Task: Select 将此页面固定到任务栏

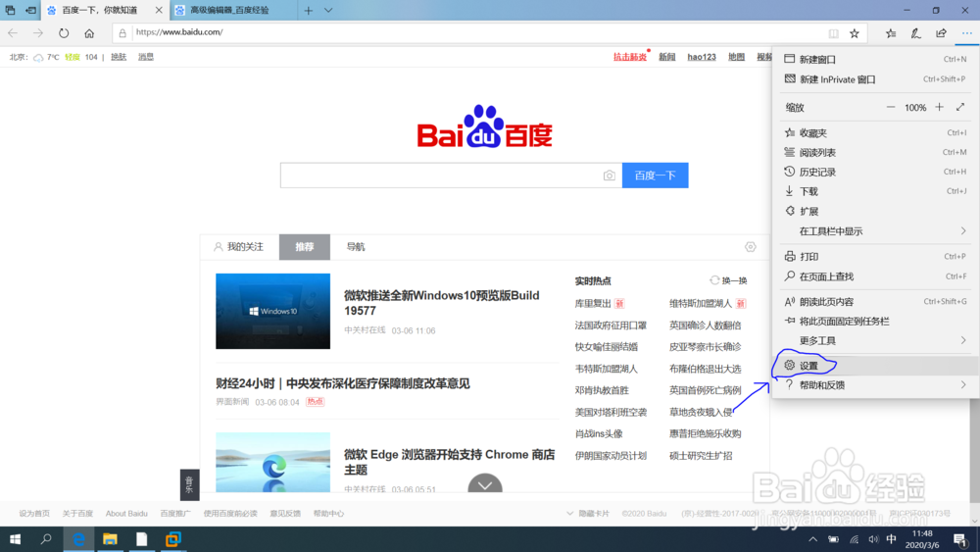Action: point(875,322)
